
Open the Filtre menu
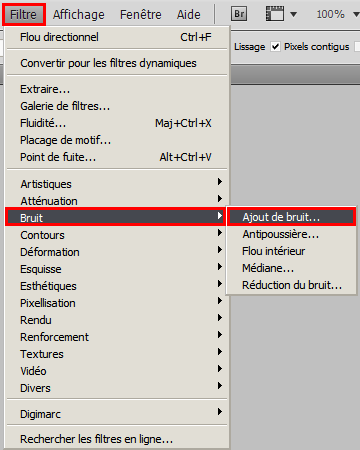[23, 14]
